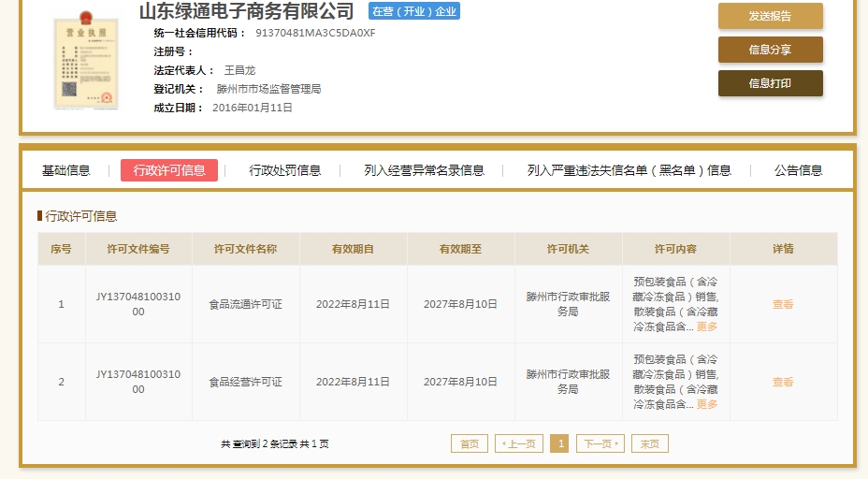Select the 行政许可信息 tab
This screenshot has width=868, height=479.
coord(169,170)
